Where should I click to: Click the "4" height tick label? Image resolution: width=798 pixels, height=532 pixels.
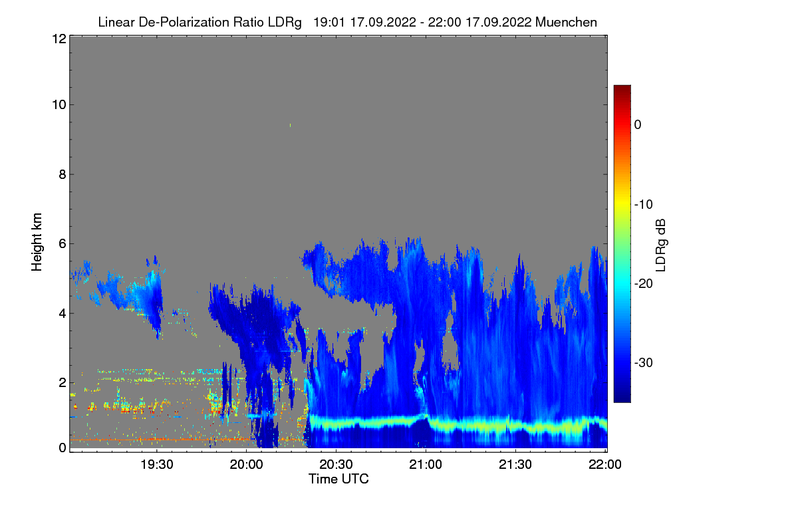(x=63, y=313)
